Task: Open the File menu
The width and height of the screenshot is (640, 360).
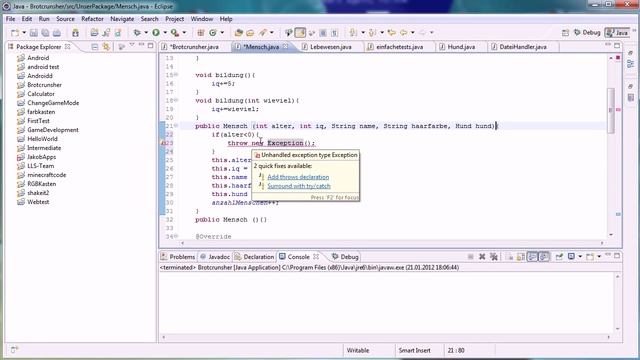Action: click(10, 19)
